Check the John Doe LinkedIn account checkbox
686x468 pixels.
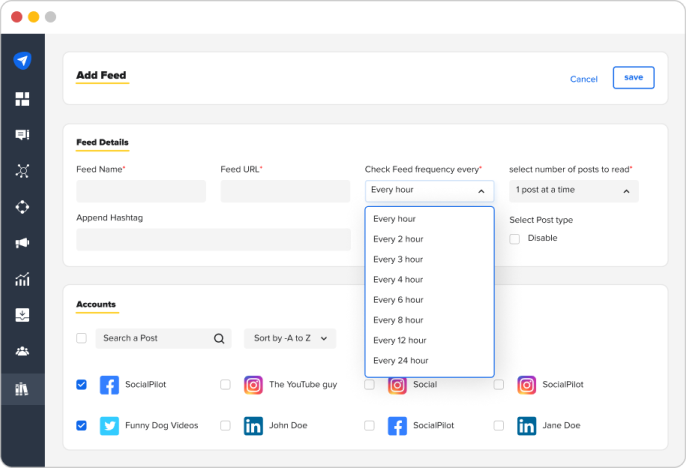(x=225, y=426)
